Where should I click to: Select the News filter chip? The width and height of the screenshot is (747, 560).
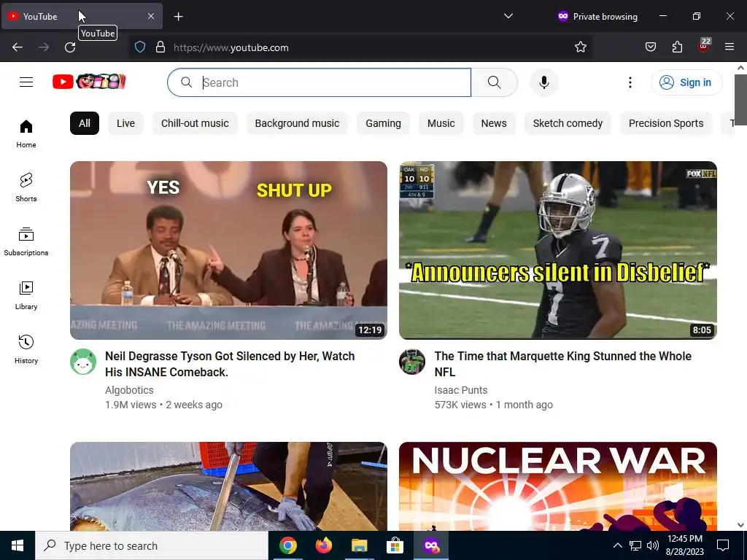point(494,123)
